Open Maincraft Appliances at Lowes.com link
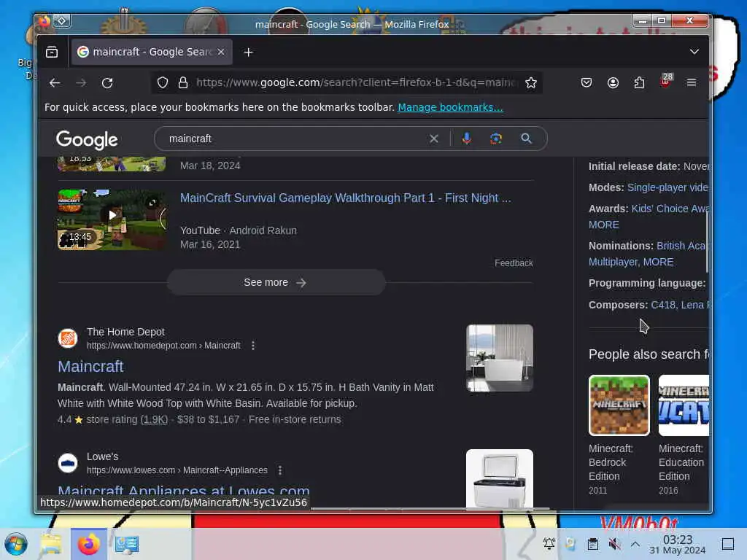 [183, 491]
